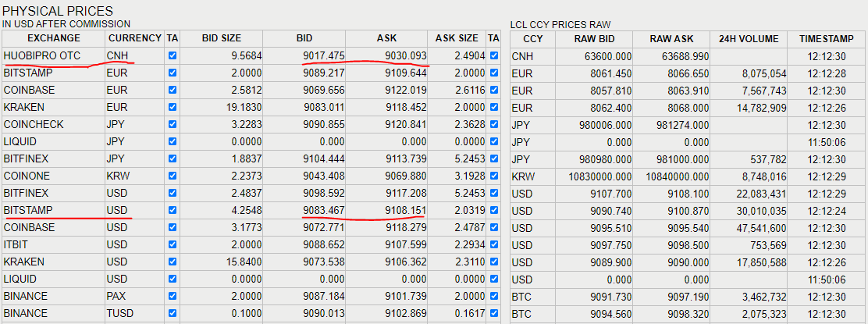The image size is (868, 324).
Task: Click raw bid value 63600.000
Action: click(x=608, y=56)
